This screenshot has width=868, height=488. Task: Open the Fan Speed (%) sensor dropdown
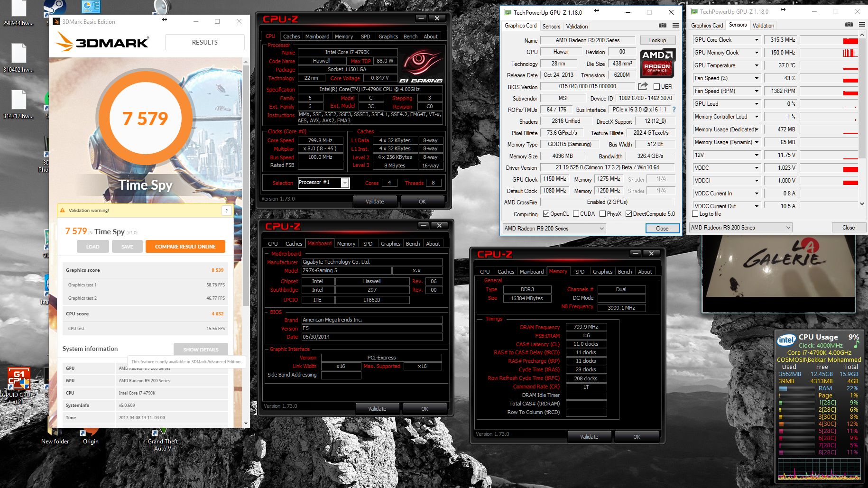[x=757, y=78]
